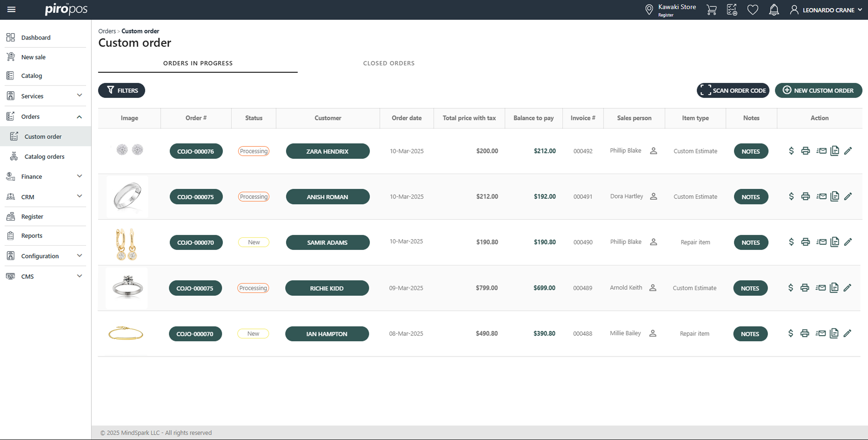Click the hamburger menu icon
This screenshot has height=440, width=868.
12,9
